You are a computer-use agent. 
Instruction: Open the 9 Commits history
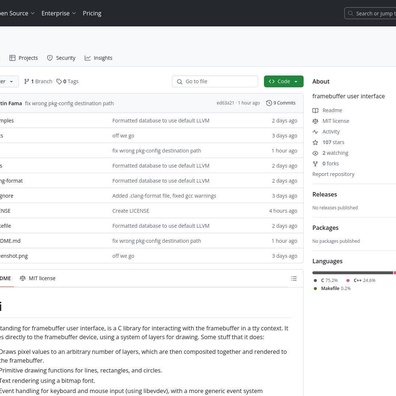coord(281,103)
